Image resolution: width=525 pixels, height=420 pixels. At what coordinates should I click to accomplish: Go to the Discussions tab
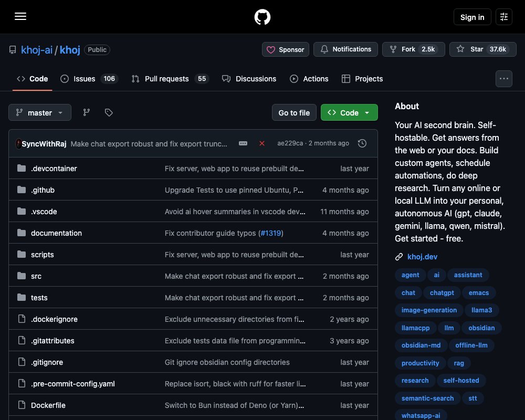pos(249,79)
